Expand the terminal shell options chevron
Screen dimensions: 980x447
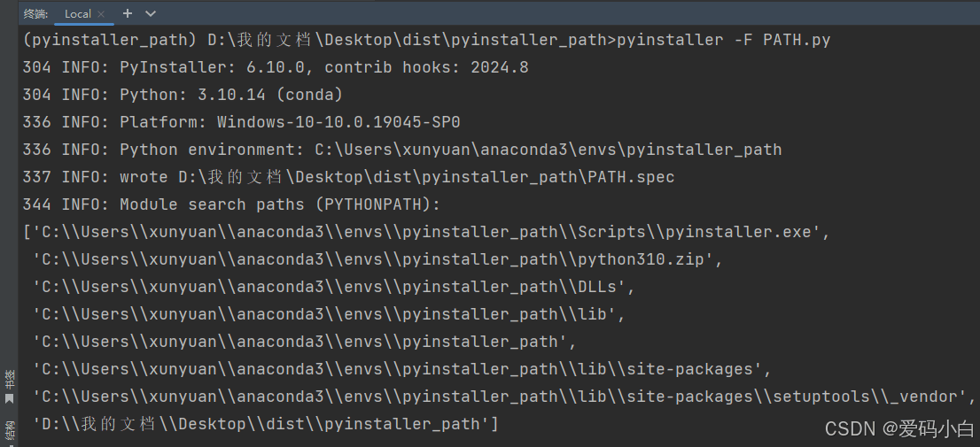point(151,13)
